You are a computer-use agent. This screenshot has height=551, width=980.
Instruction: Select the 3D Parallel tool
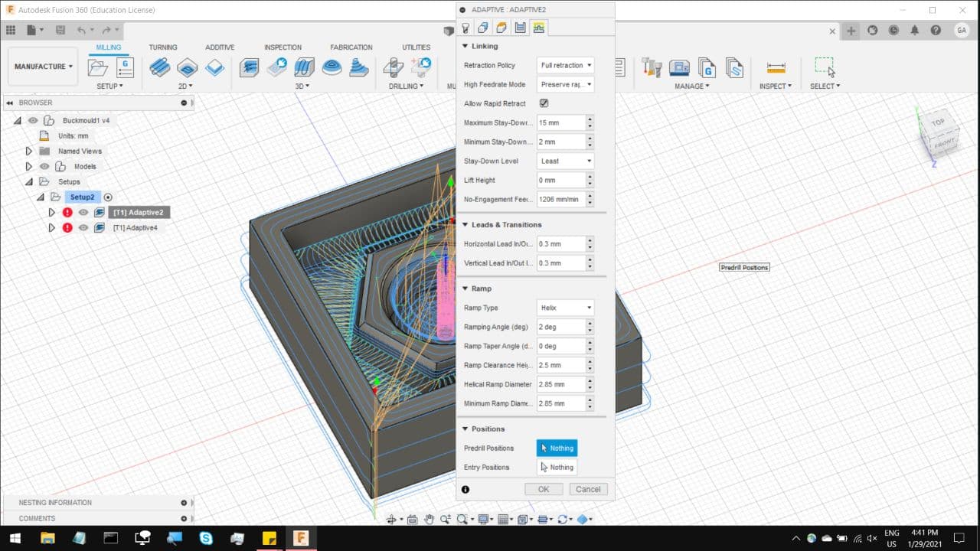tap(304, 67)
